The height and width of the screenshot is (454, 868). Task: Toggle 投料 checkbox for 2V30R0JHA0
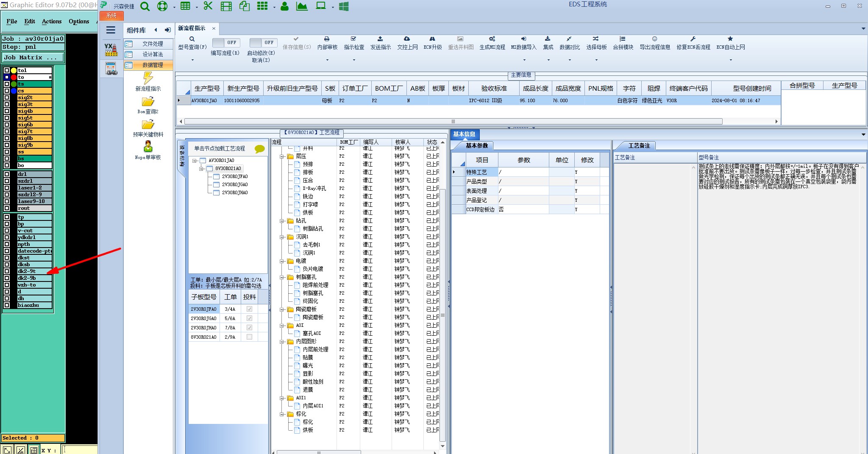[249, 328]
